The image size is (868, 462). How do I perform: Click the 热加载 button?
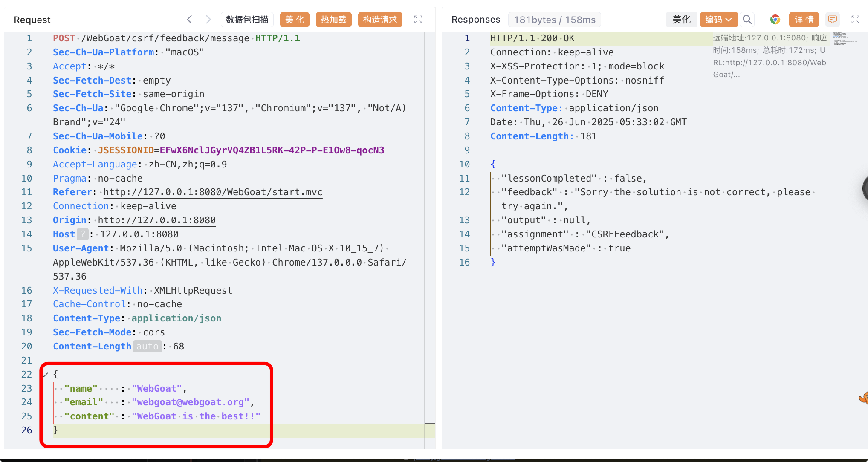click(x=333, y=20)
